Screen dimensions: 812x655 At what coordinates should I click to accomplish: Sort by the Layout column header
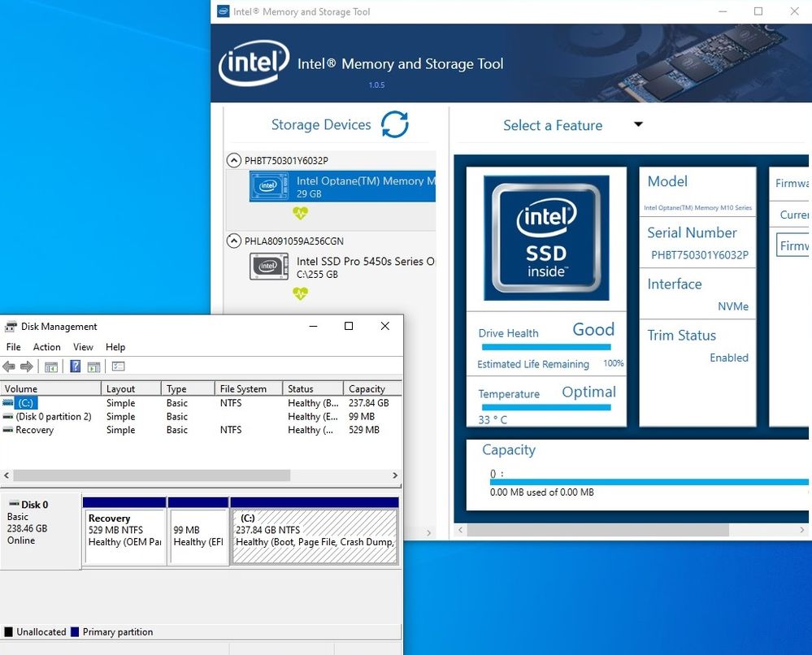pos(132,388)
